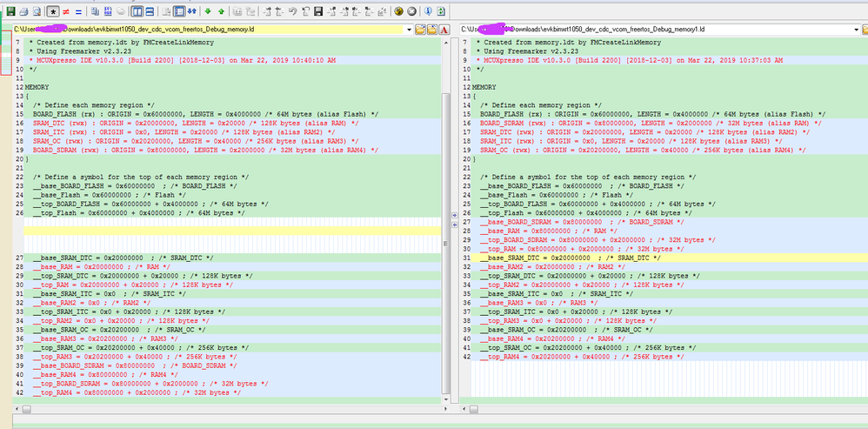Toggle the asterisk Show All filter
The image size is (868, 429).
53,11
